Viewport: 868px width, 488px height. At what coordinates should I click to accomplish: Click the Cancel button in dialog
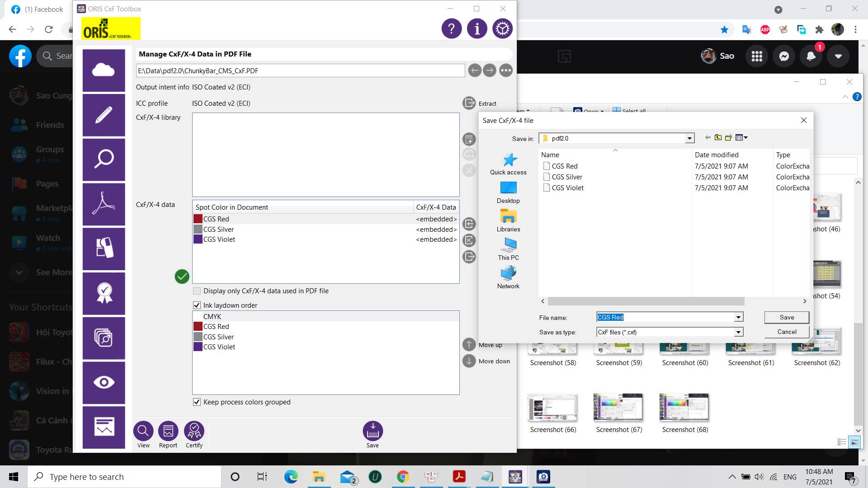[x=787, y=332]
